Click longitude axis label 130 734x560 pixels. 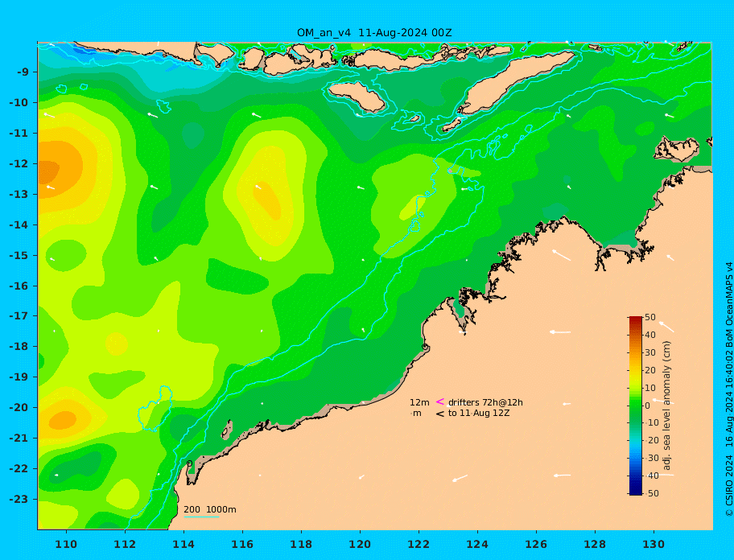tap(654, 545)
